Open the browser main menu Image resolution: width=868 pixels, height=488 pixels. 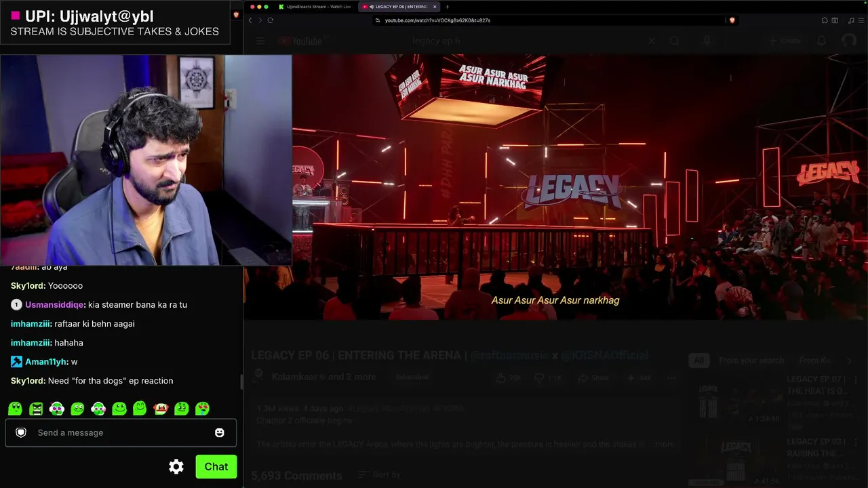(861, 20)
